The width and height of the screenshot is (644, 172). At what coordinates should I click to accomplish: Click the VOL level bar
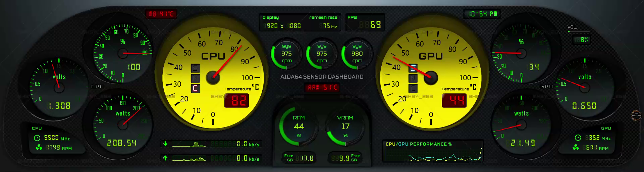pos(579,32)
